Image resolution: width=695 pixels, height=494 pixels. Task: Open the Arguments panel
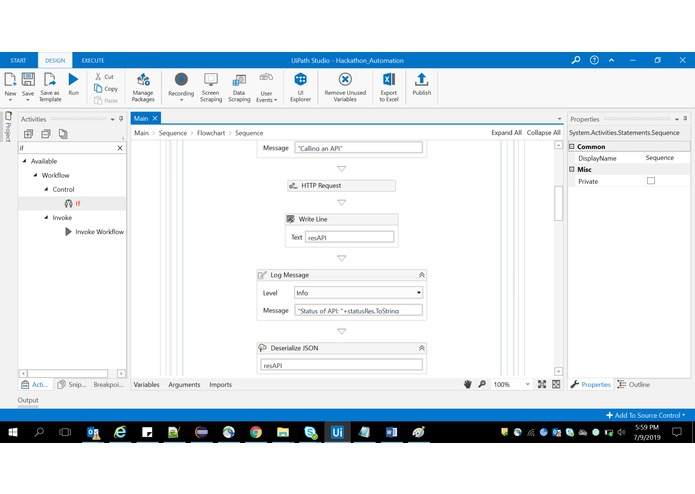[x=184, y=385]
